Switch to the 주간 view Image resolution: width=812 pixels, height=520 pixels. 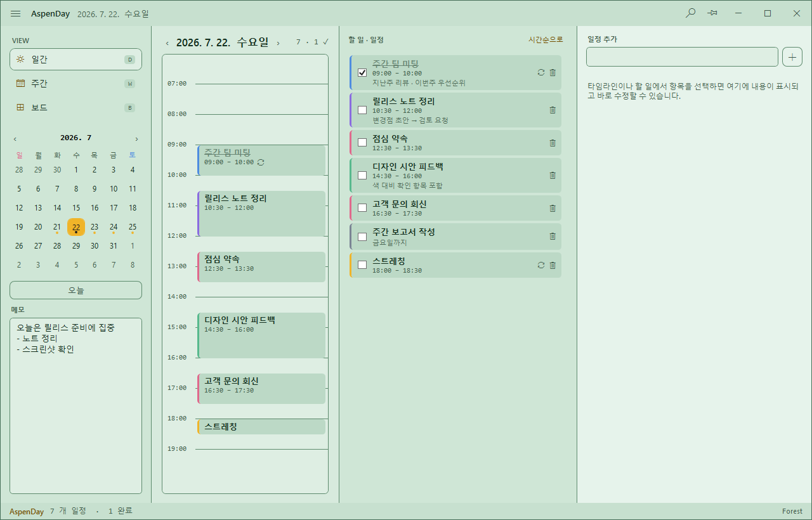point(75,83)
